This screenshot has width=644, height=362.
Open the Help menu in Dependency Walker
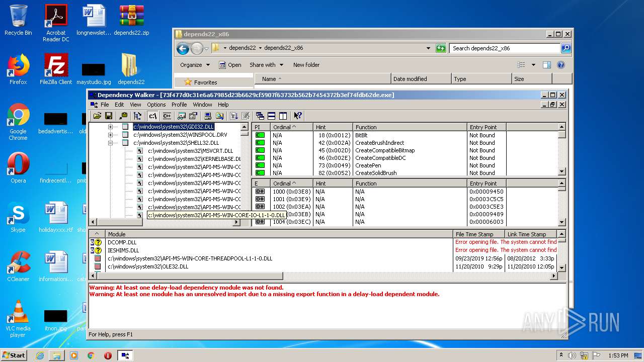click(x=223, y=105)
